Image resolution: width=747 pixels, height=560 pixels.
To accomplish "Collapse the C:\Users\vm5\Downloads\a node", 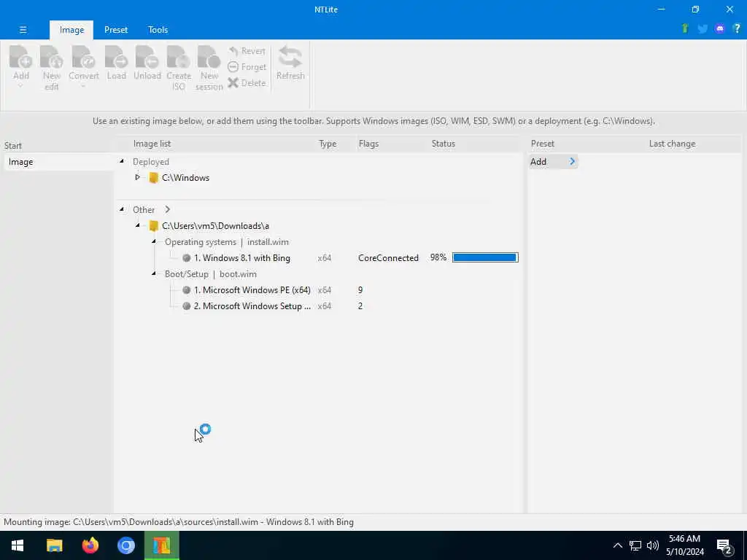I will click(x=137, y=225).
